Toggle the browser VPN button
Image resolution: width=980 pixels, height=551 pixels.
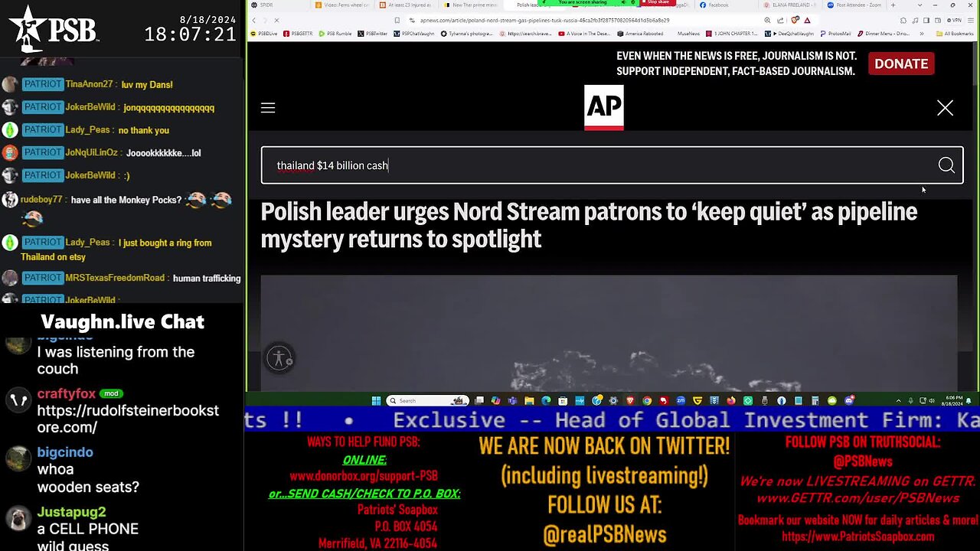tap(954, 20)
